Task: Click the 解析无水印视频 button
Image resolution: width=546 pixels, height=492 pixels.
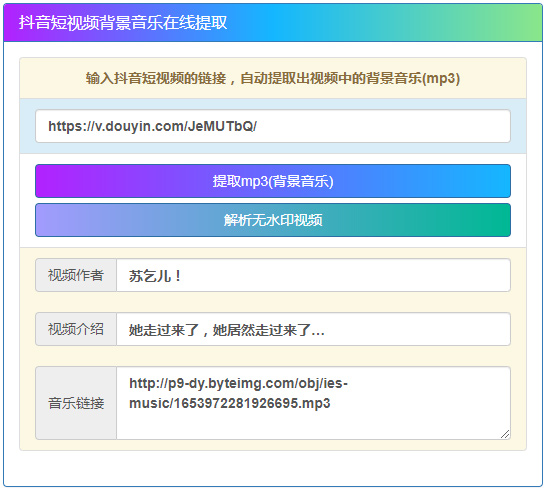Action: coord(273,220)
